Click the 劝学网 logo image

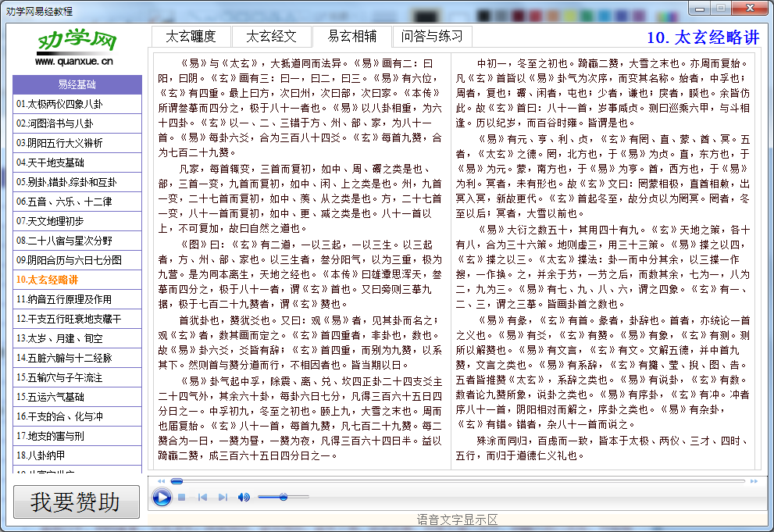click(x=76, y=40)
